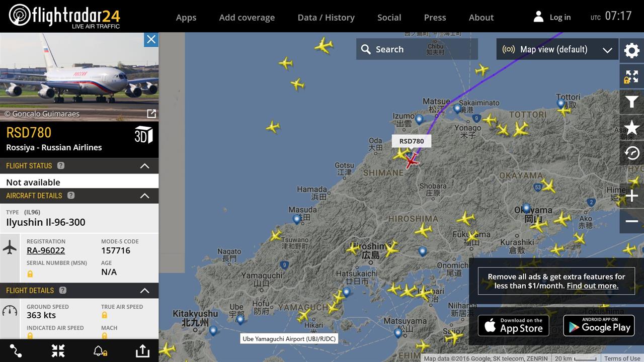The image size is (644, 362).
Task: Collapse the Aircraft Details section
Action: point(144,196)
